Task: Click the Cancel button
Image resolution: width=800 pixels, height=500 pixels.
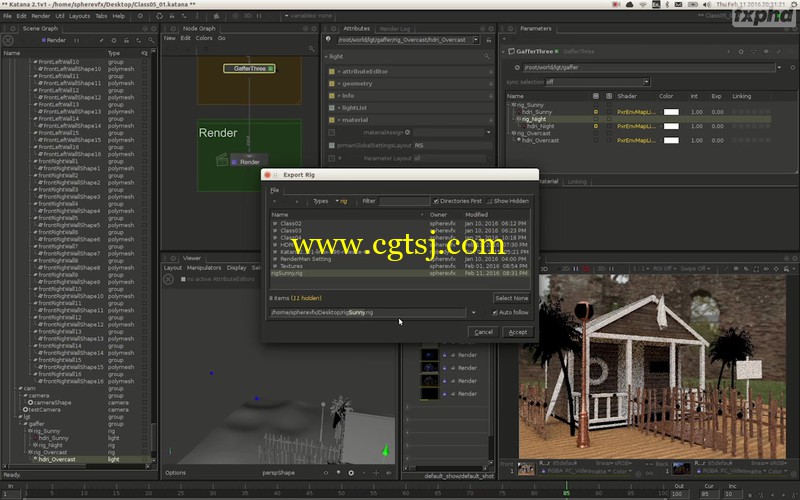Action: (483, 332)
